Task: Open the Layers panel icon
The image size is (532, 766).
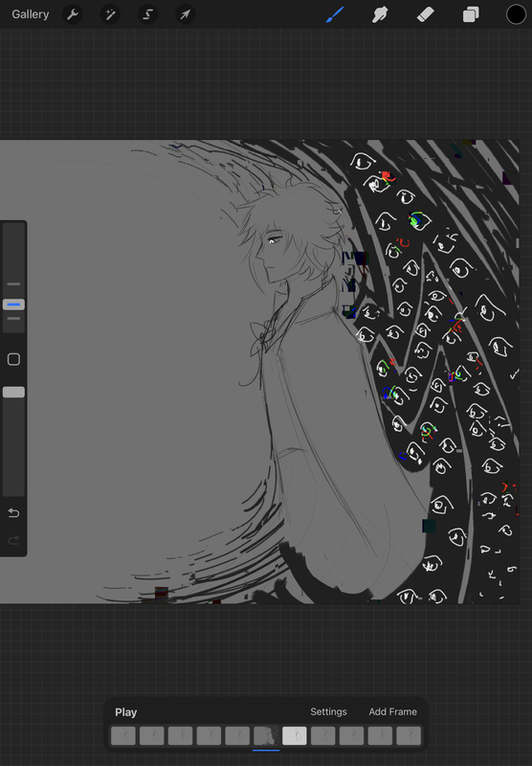Action: (x=471, y=14)
